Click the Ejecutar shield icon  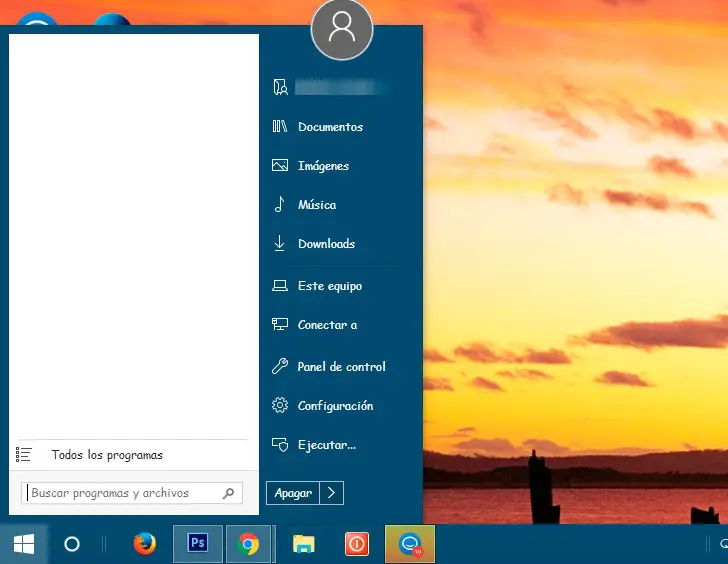click(x=280, y=445)
